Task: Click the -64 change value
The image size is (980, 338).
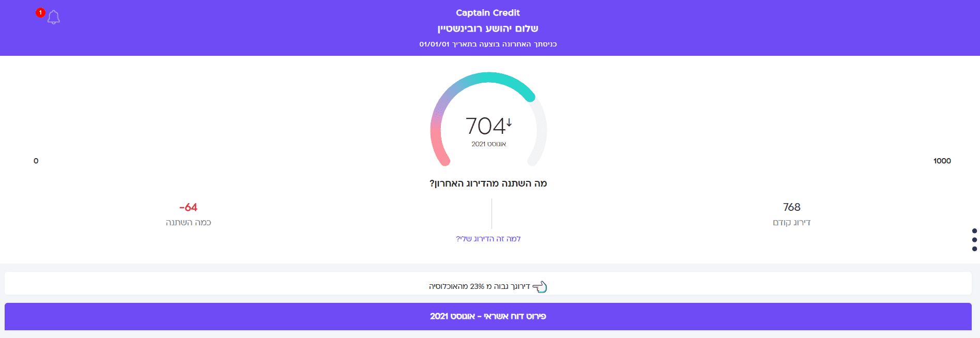Action: (x=188, y=207)
